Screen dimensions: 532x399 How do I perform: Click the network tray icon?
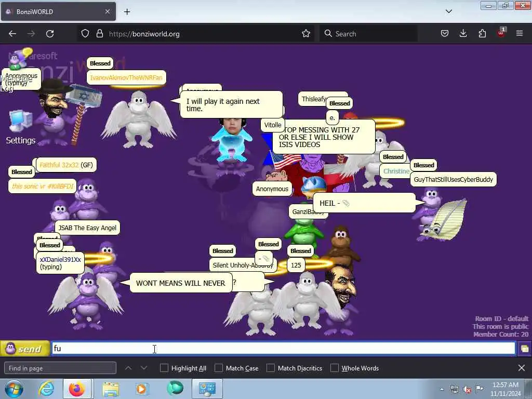click(454, 390)
